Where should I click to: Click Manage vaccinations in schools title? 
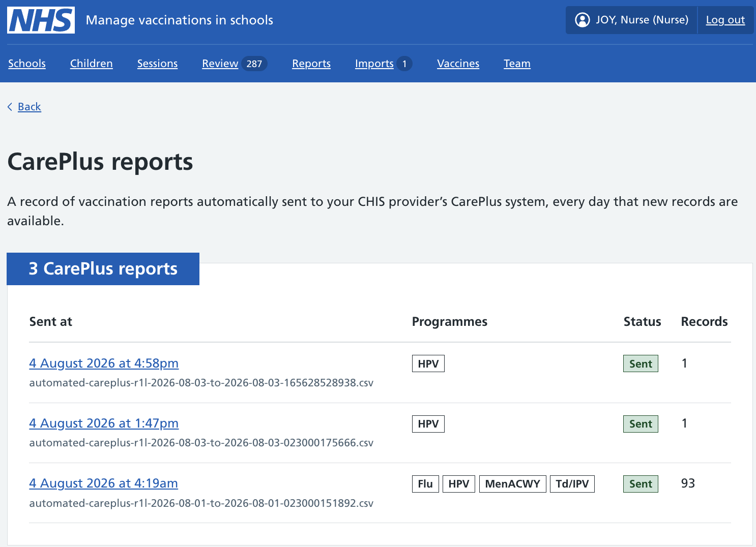[180, 20]
